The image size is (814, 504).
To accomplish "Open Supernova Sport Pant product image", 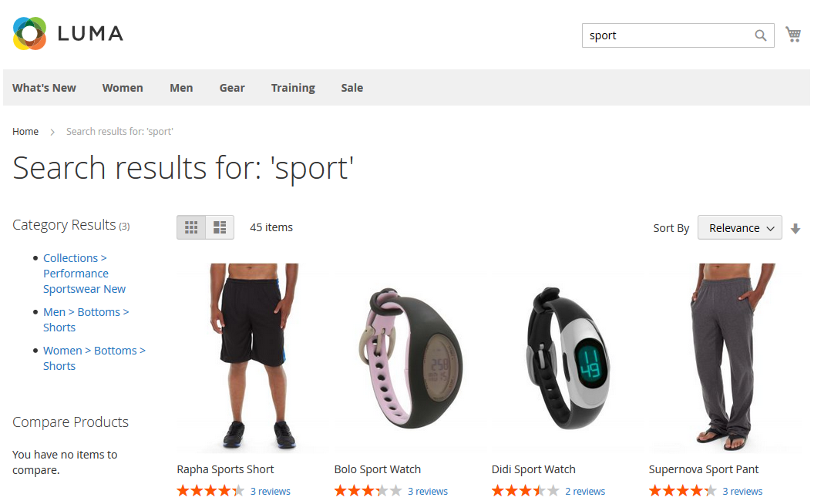I will [726, 358].
